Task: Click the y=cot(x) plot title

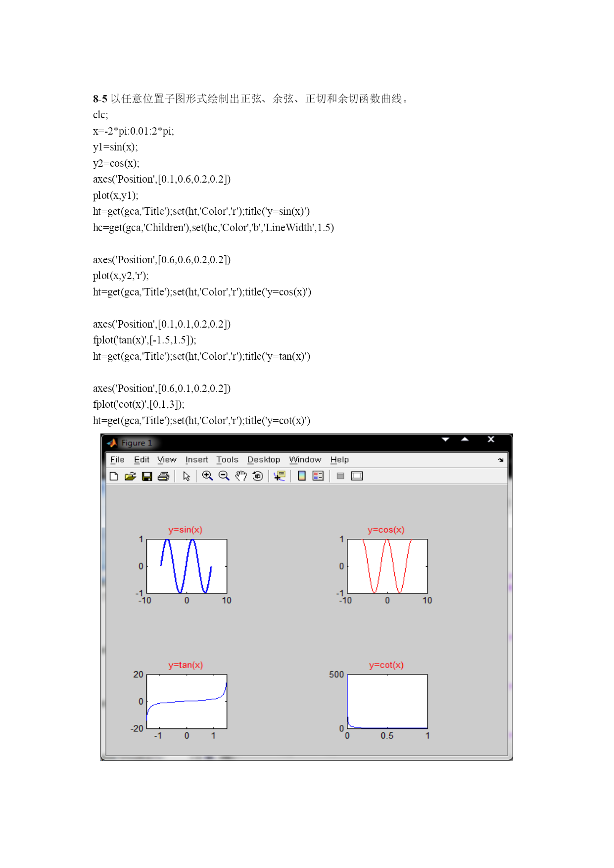Action: pos(386,665)
